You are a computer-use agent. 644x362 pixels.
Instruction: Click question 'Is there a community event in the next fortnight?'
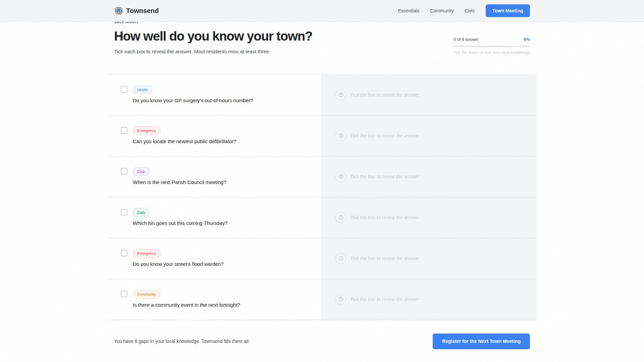[x=186, y=305]
